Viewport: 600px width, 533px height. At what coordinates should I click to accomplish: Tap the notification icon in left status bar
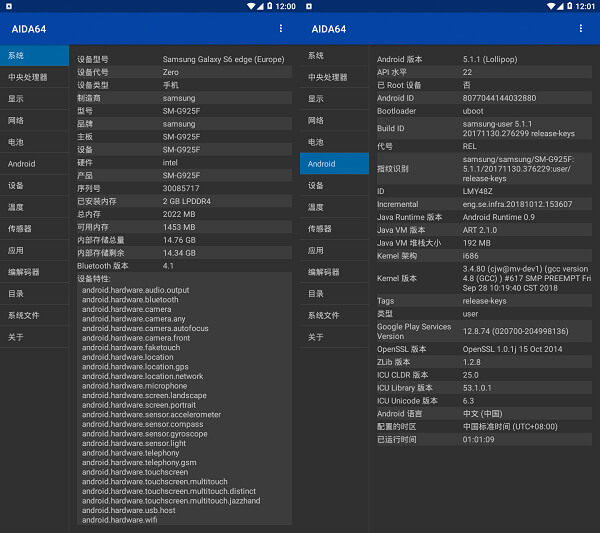tap(8, 7)
